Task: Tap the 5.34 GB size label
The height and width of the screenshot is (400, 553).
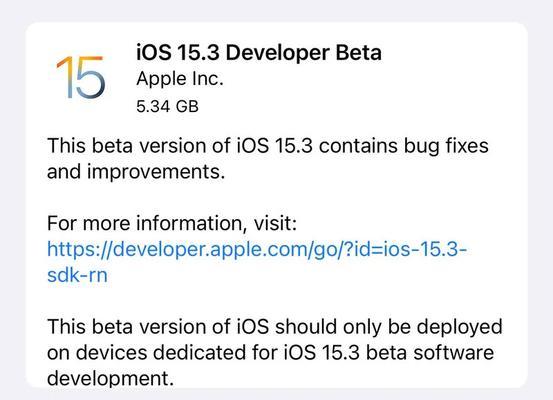Action: pyautogui.click(x=168, y=106)
